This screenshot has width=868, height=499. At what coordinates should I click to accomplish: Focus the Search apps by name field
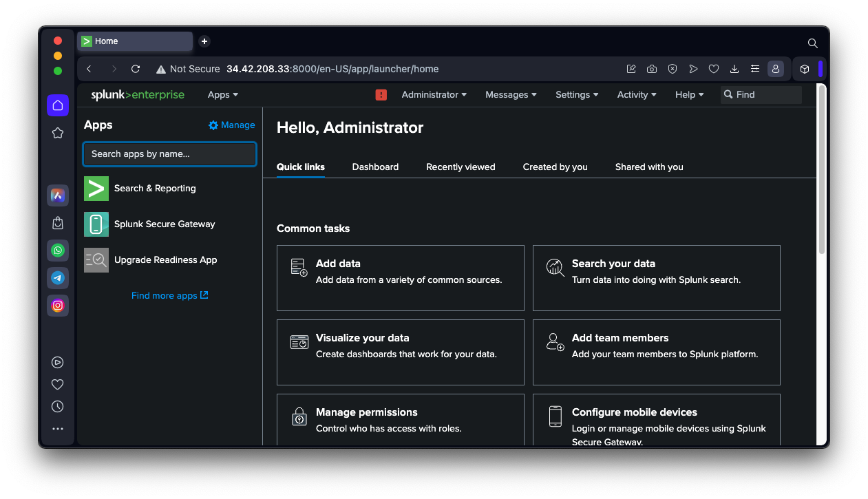169,154
